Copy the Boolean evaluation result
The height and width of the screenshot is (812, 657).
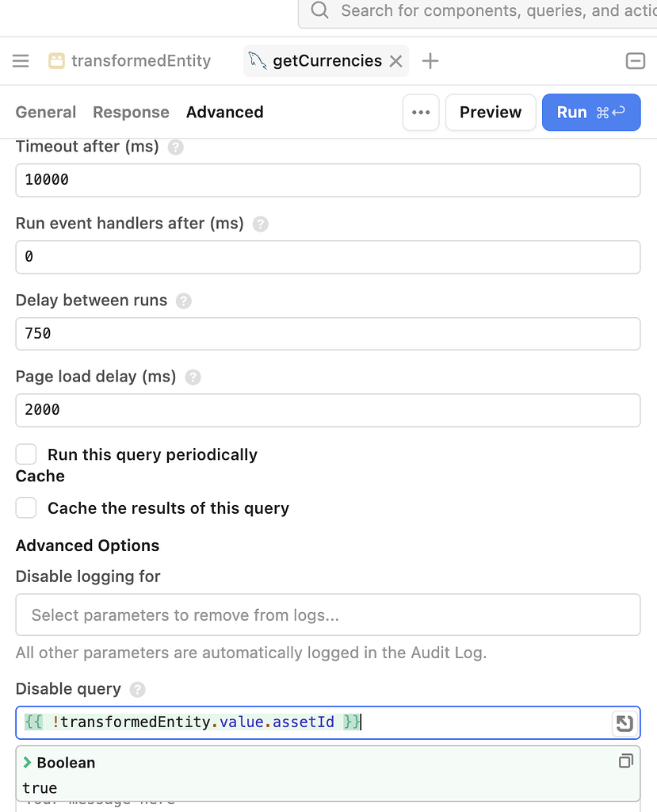click(626, 760)
